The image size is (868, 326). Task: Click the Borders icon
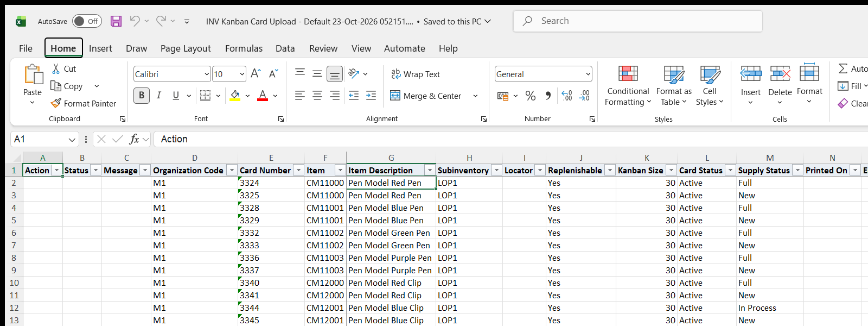[x=205, y=96]
